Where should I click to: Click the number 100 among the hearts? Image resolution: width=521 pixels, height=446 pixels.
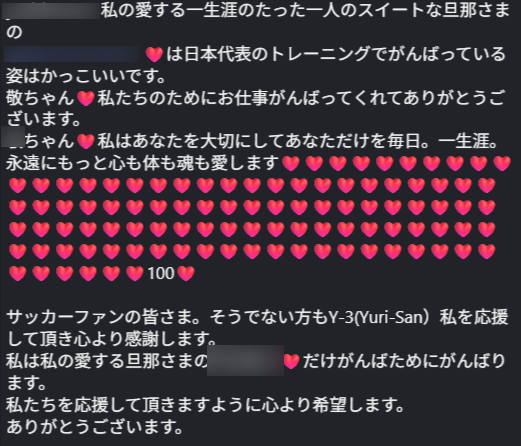(x=161, y=273)
